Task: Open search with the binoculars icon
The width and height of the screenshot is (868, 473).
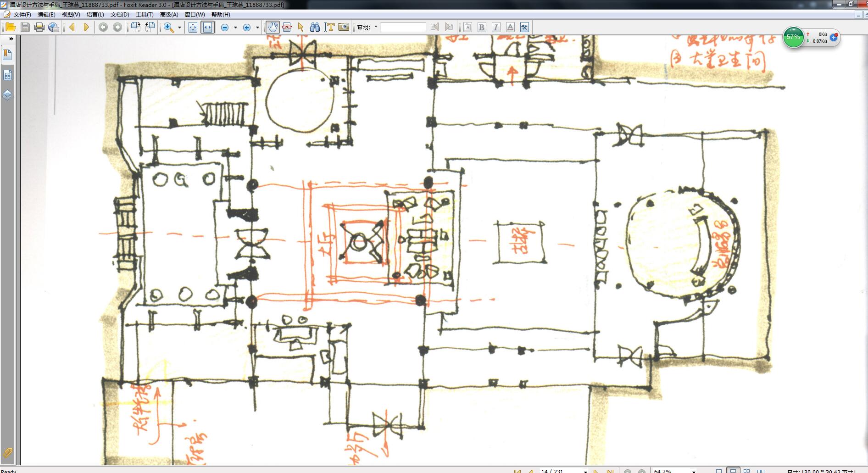Action: point(315,28)
